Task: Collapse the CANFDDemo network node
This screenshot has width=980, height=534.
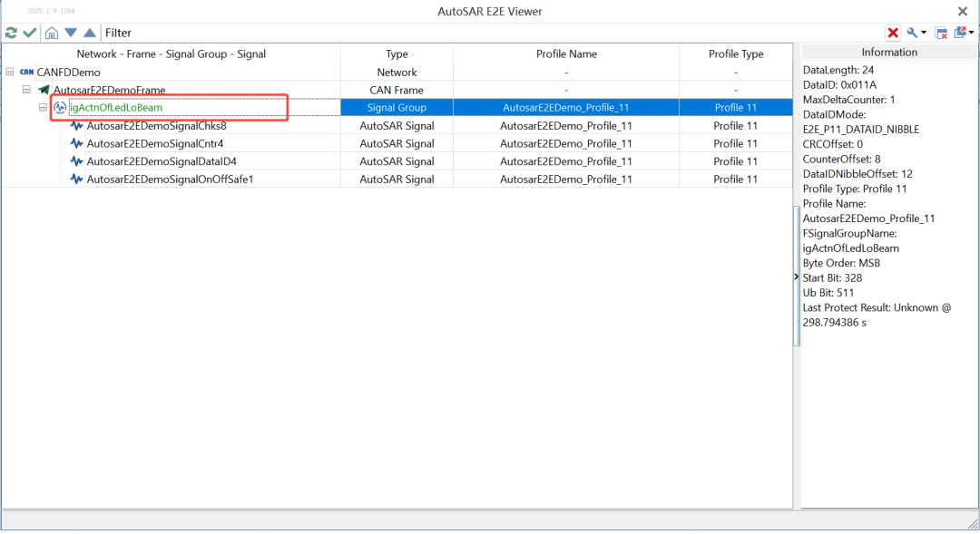Action: click(x=10, y=72)
